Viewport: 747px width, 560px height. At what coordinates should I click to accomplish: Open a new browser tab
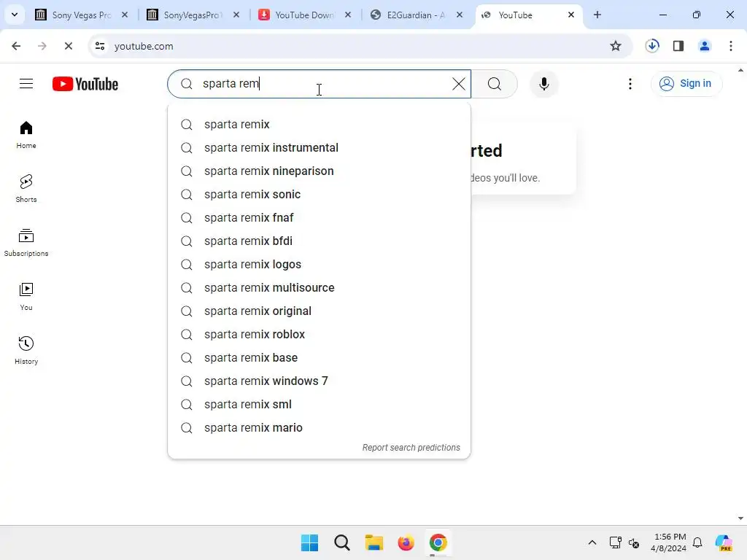[597, 15]
